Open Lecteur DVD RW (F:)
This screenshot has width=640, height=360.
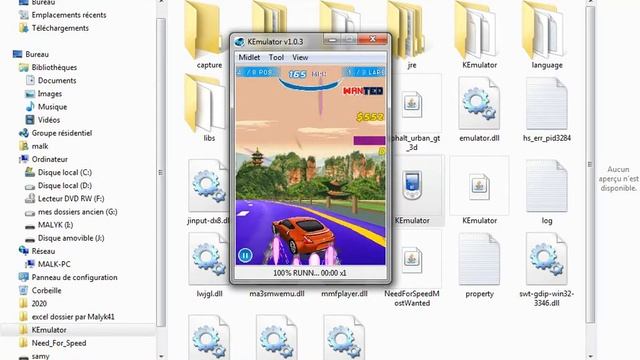click(71, 198)
